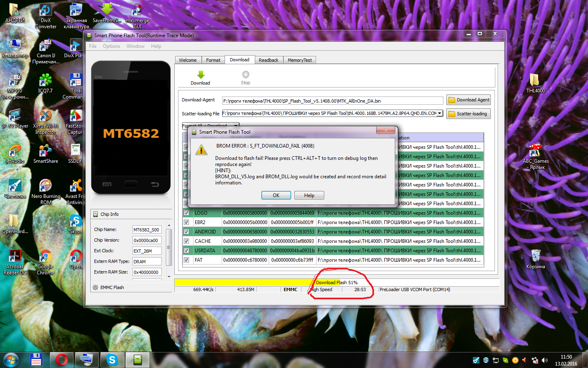Click the Scatter-loading folder button
Screen dimensions: 588x368
point(468,114)
